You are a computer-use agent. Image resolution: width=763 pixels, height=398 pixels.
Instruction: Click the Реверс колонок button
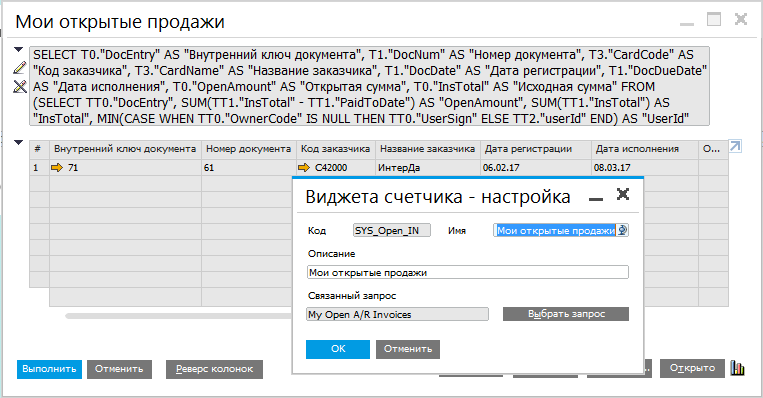[x=214, y=369]
